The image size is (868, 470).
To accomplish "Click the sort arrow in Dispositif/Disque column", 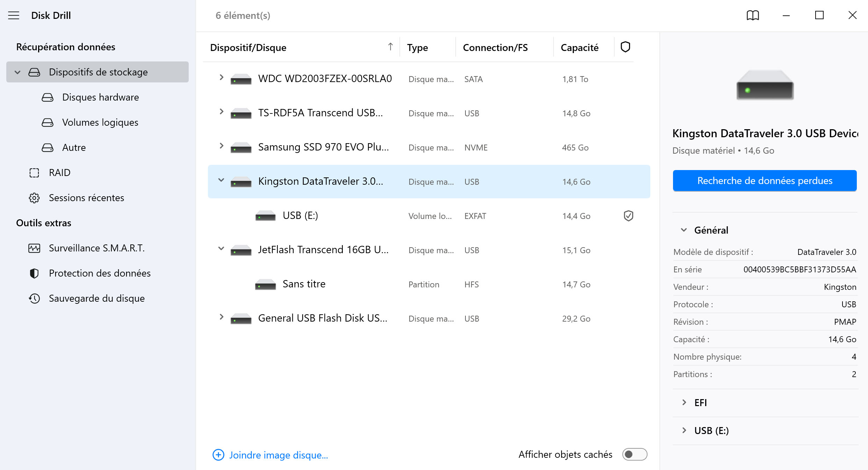I will tap(390, 46).
